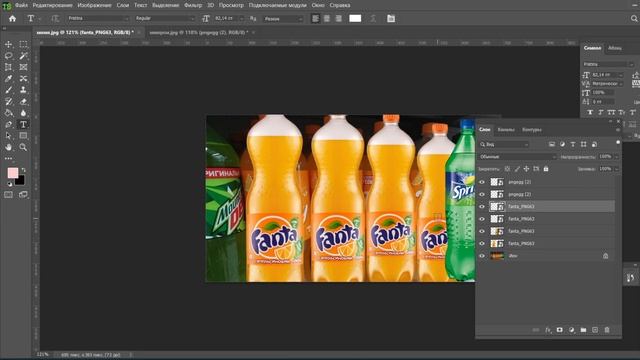Select the Crop tool
Image resolution: width=640 pixels, height=360 pixels.
point(9,67)
